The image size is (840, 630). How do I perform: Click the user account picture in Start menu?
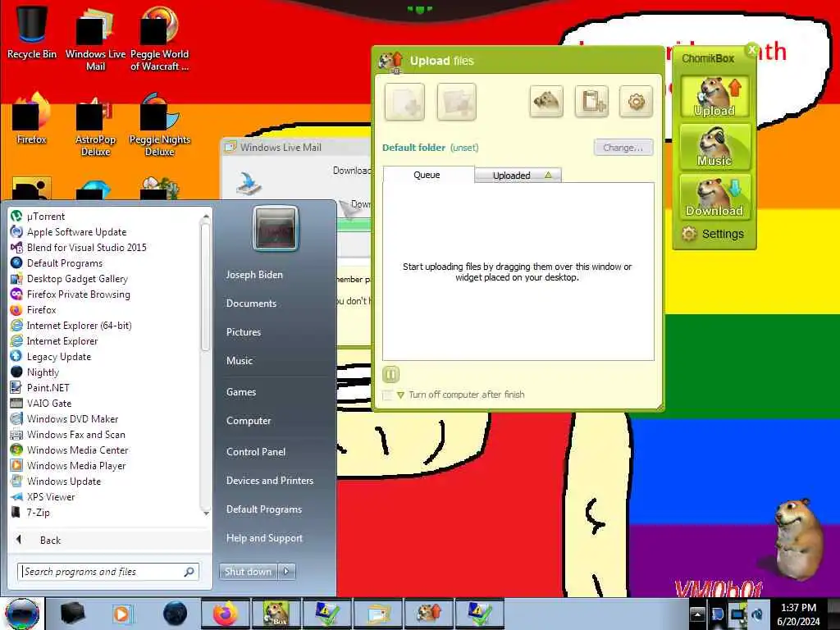coord(276,228)
